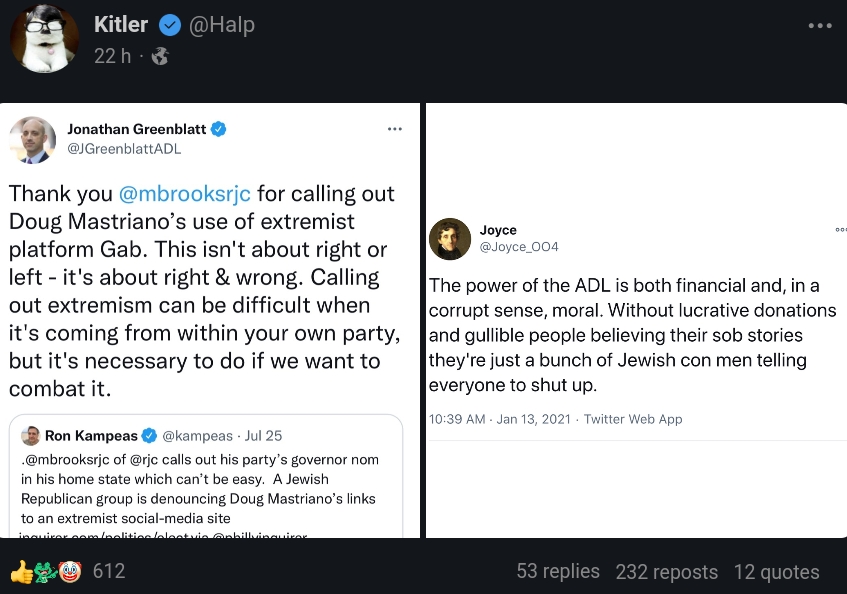Open the post options menu at top right
Image resolution: width=847 pixels, height=594 pixels.
coord(819,25)
